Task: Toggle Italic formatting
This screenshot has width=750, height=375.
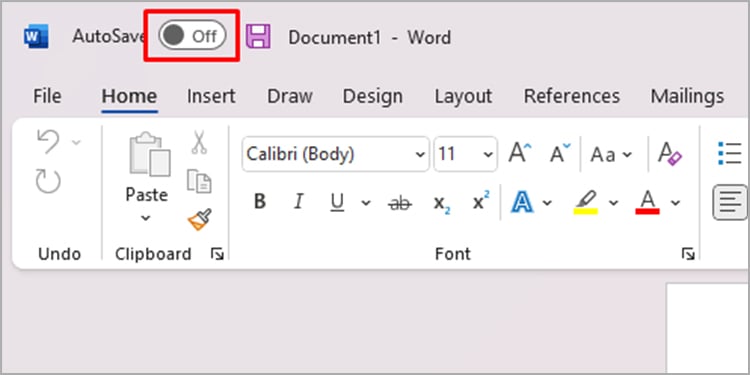Action: (x=298, y=202)
